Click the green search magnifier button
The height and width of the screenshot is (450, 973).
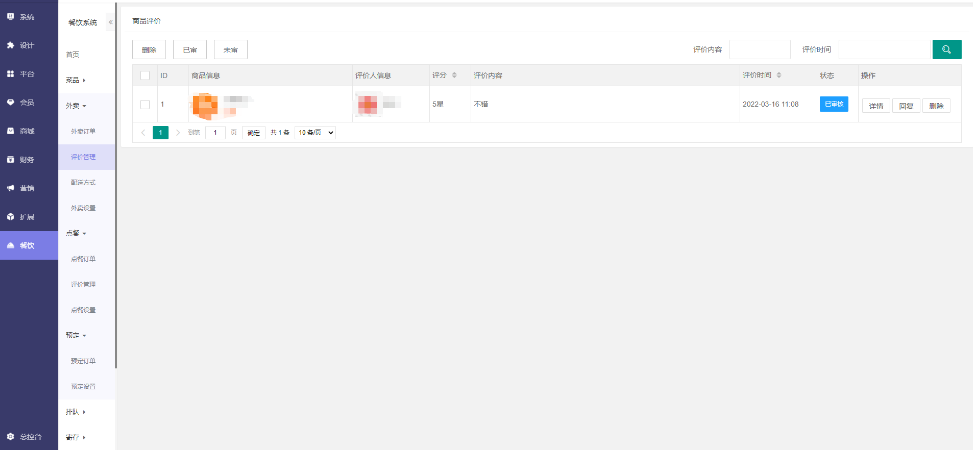946,49
